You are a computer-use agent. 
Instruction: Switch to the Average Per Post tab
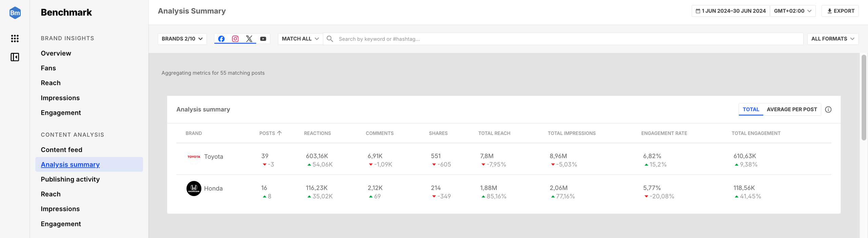click(792, 110)
